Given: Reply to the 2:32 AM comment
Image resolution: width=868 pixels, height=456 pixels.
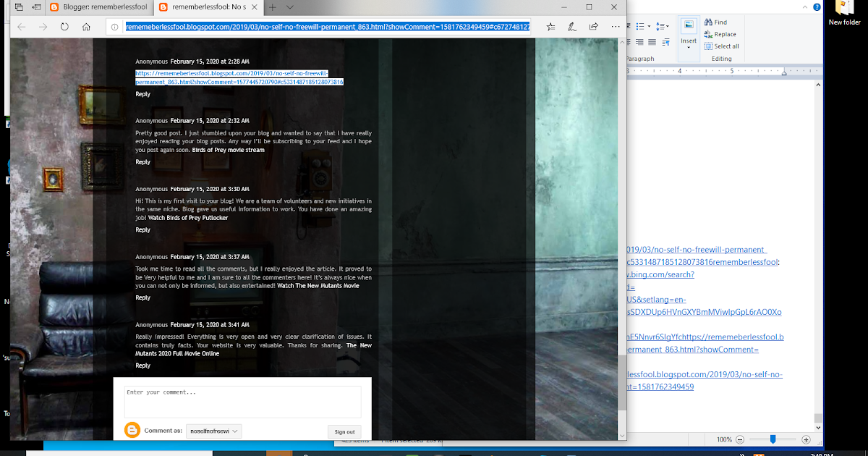Looking at the screenshot, I should tap(142, 162).
